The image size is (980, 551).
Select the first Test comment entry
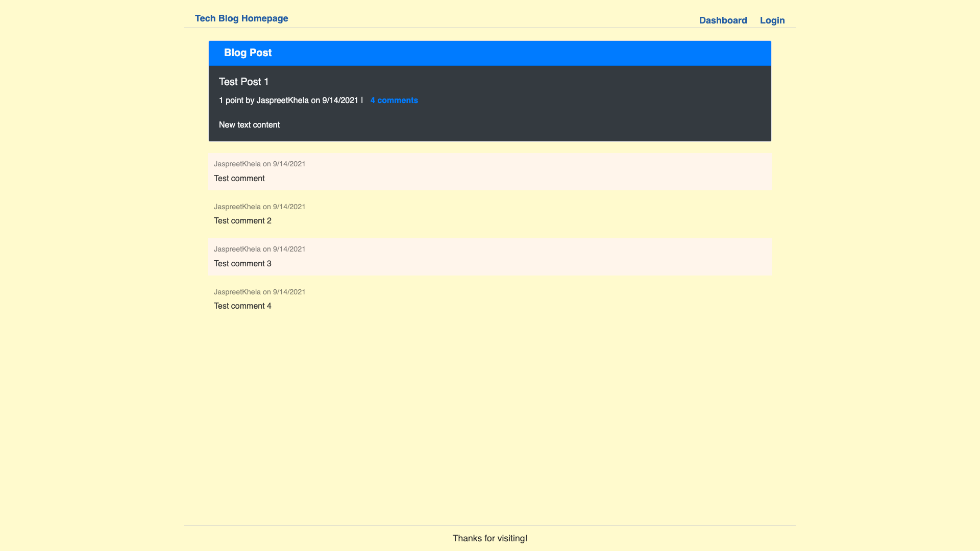[x=239, y=178]
